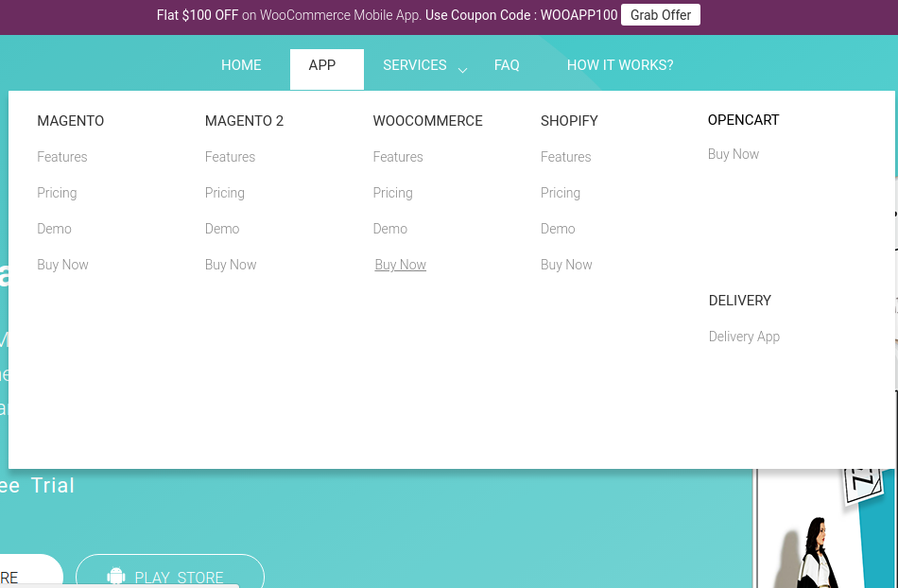Click the PLAY STORE button
Image resolution: width=898 pixels, height=588 pixels.
[x=170, y=571]
